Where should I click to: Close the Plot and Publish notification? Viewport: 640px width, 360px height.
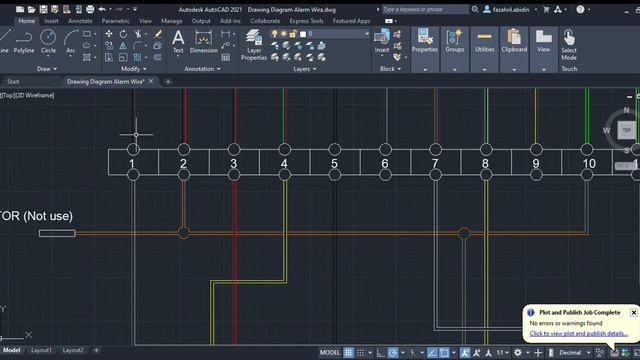point(633,313)
